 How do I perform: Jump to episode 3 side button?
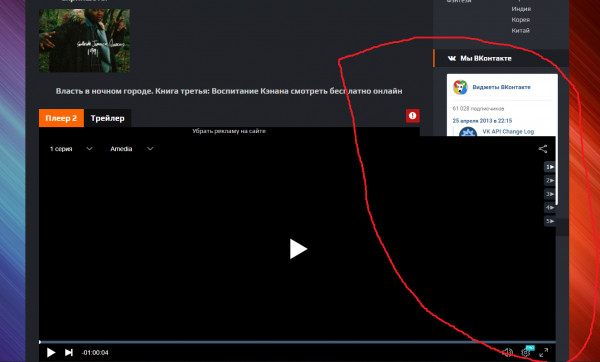(x=550, y=194)
